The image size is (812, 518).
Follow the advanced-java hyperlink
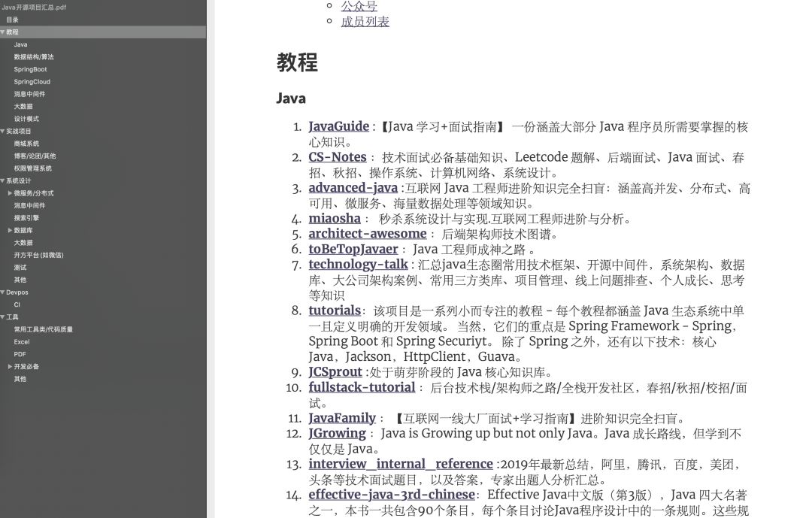(353, 187)
